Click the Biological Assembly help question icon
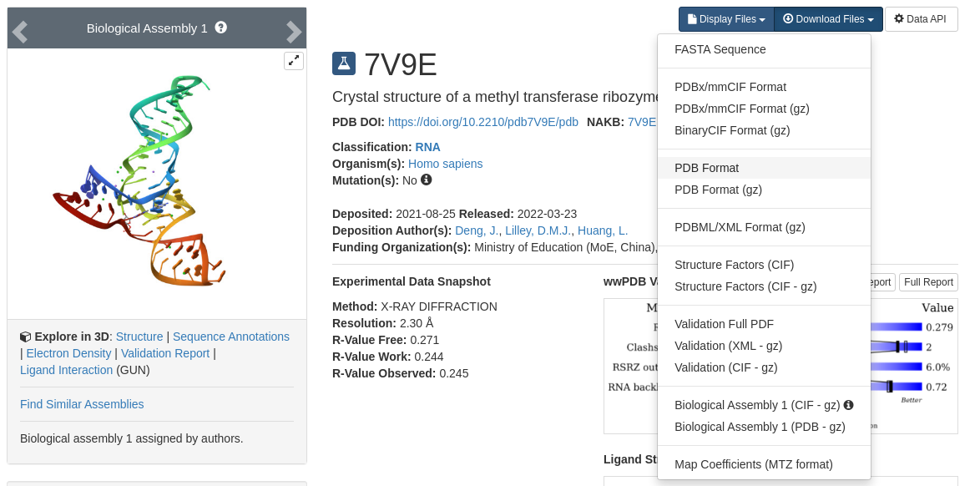This screenshot has width=980, height=486. pyautogui.click(x=220, y=28)
